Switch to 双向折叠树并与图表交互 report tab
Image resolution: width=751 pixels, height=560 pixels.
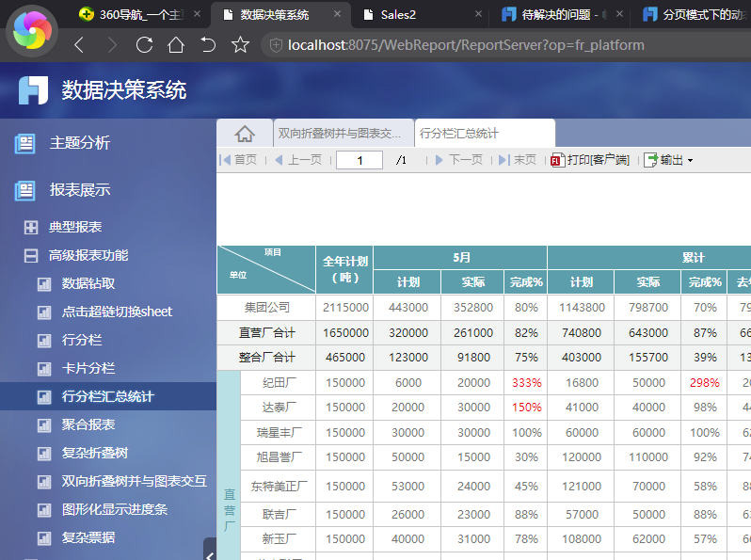click(344, 134)
